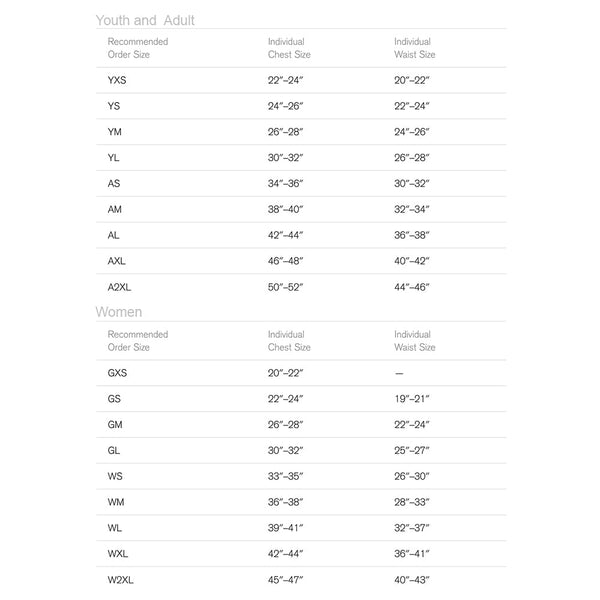Click the GS waist size 19"–21"

point(411,398)
